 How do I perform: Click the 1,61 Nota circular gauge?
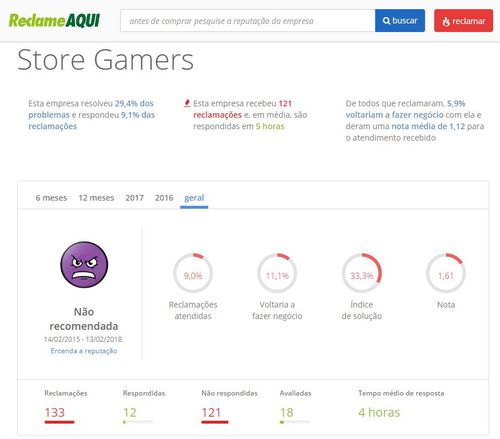click(446, 273)
